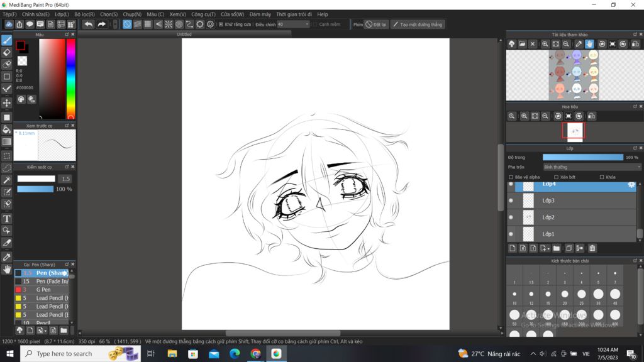The image size is (644, 362).
Task: Click the Đặt lại reset button
Action: click(x=376, y=25)
